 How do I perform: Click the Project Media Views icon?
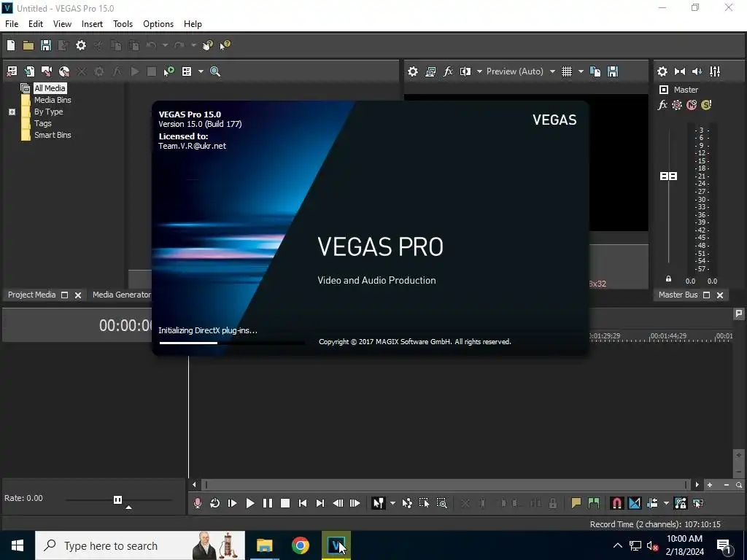[187, 71]
